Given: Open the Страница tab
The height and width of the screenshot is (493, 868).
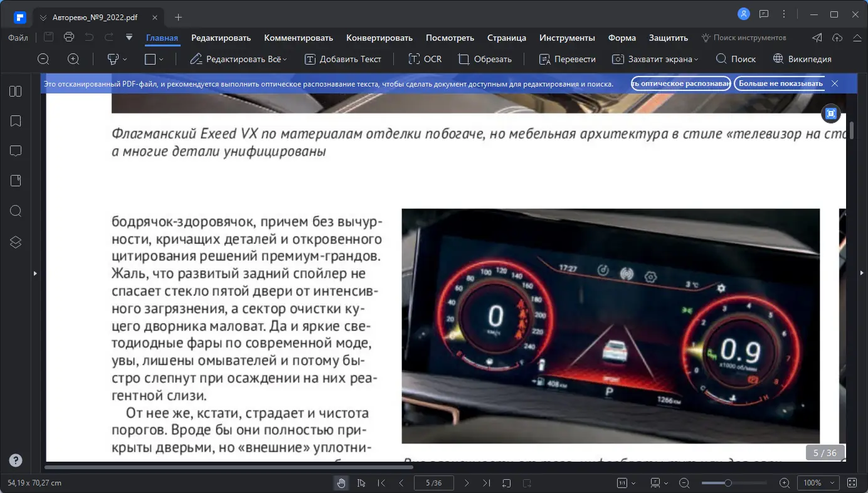Looking at the screenshot, I should pyautogui.click(x=507, y=38).
